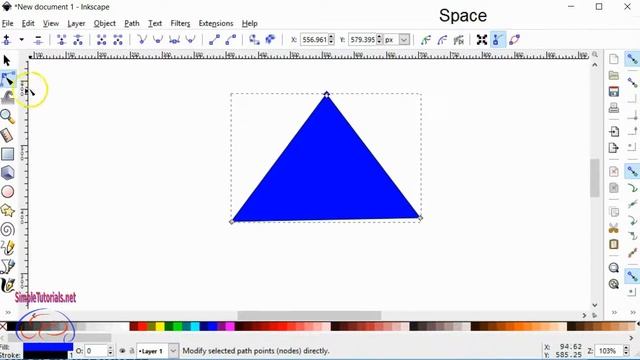This screenshot has width=640, height=360.
Task: Make selected segments curves
Action: pyautogui.click(x=230, y=40)
